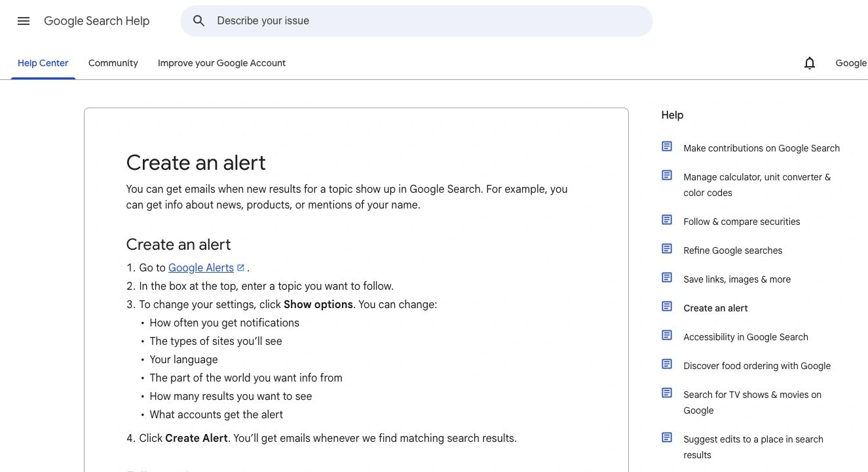The image size is (868, 472).
Task: Open Improve your Google Account tab
Action: click(x=222, y=63)
